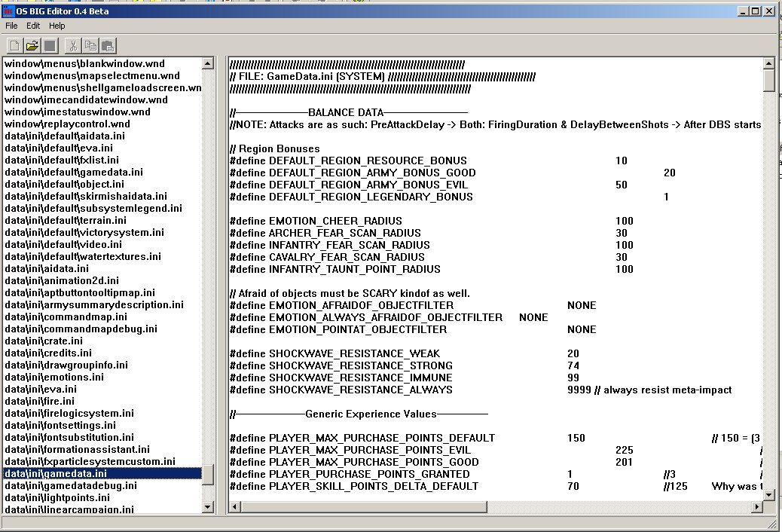Screen dimensions: 782x532
Task: Open the Edit menu
Action: click(33, 26)
